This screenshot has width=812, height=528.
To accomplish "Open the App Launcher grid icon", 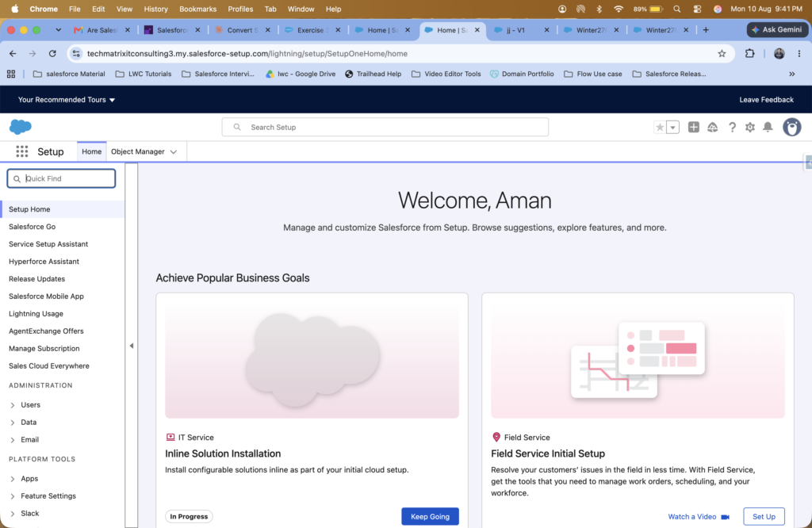I will [21, 151].
